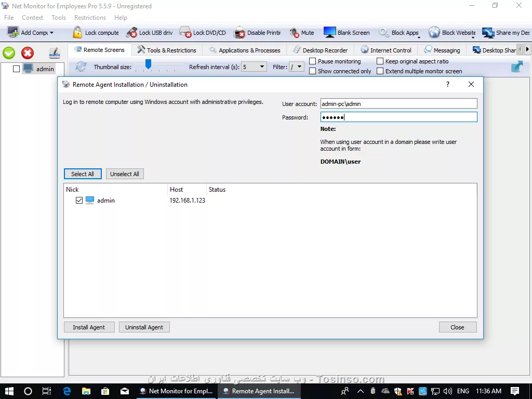Open Cortana search circle

point(28,391)
